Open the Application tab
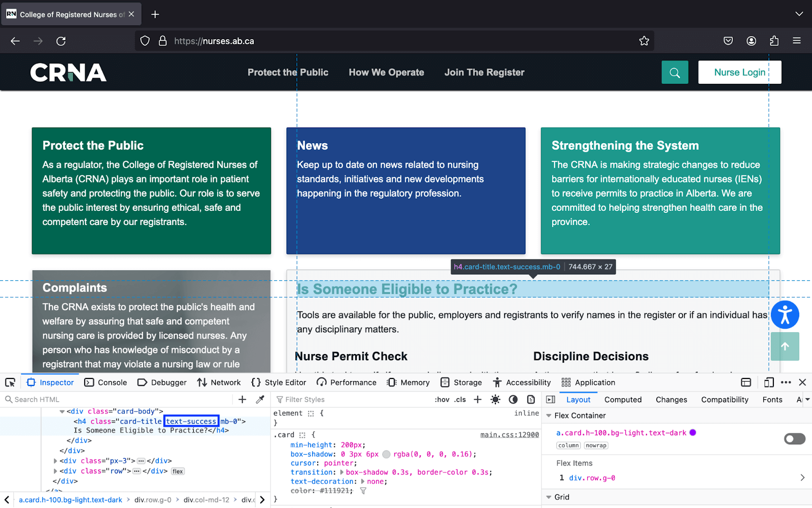The width and height of the screenshot is (812, 508). tap(588, 383)
